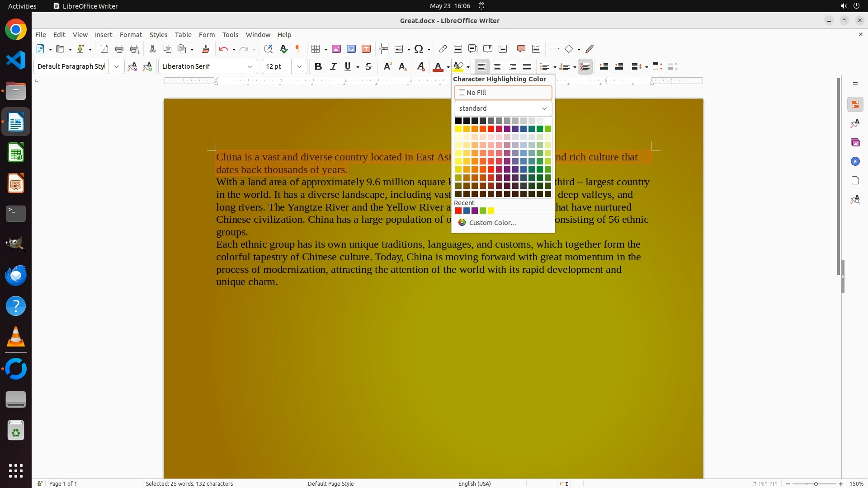
Task: Open the Gallery sidebar panel icon
Action: click(855, 142)
